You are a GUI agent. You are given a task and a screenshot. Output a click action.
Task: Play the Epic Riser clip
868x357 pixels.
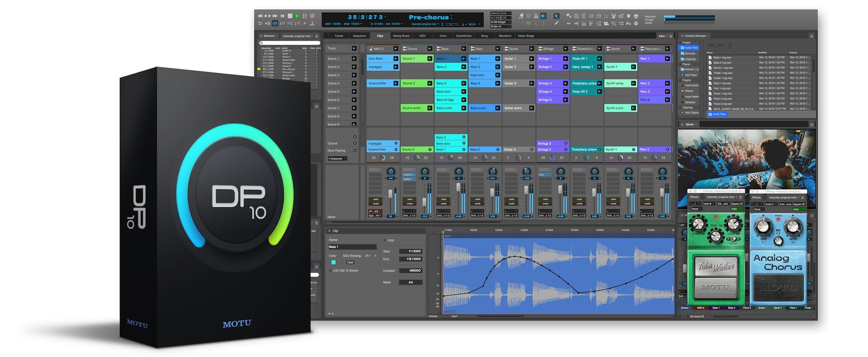point(396,59)
